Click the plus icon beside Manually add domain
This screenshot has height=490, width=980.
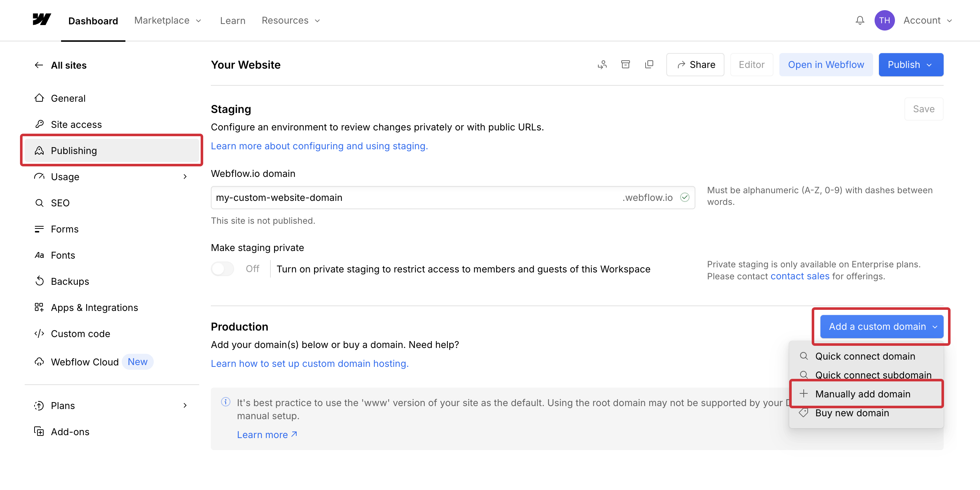click(803, 393)
